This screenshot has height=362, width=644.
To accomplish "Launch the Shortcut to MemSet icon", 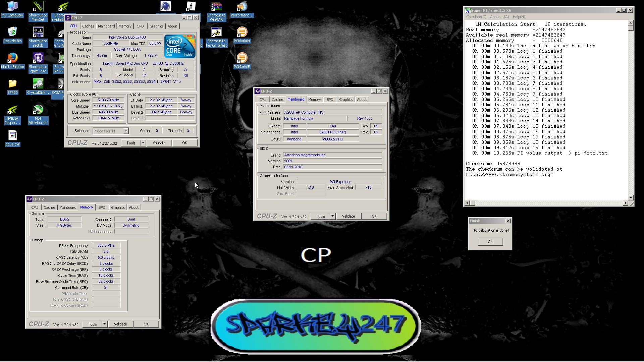I will (x=38, y=11).
